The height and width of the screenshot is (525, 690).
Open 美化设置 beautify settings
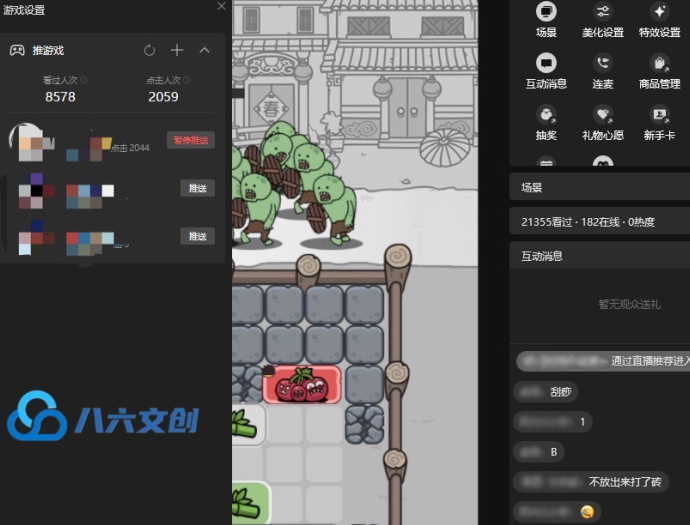(x=602, y=20)
